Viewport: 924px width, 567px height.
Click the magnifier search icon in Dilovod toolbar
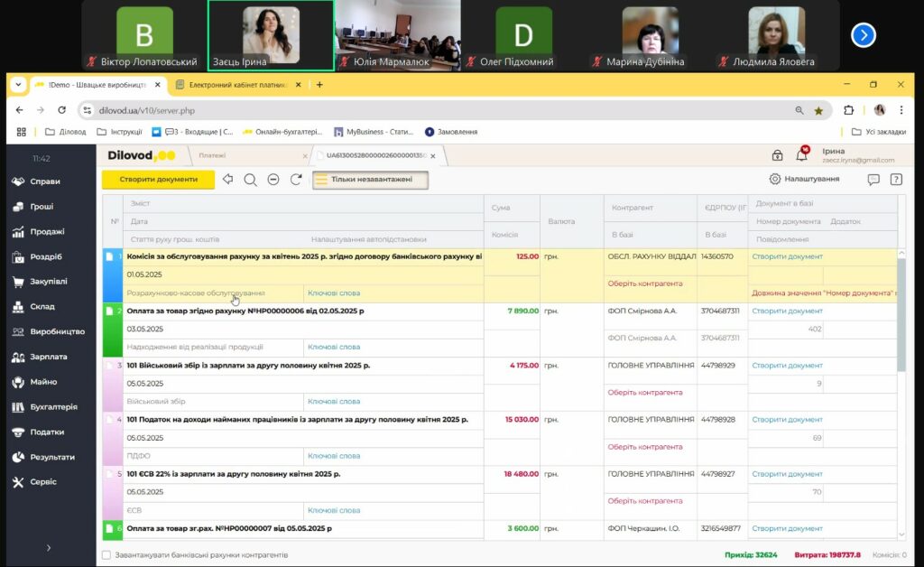click(251, 180)
